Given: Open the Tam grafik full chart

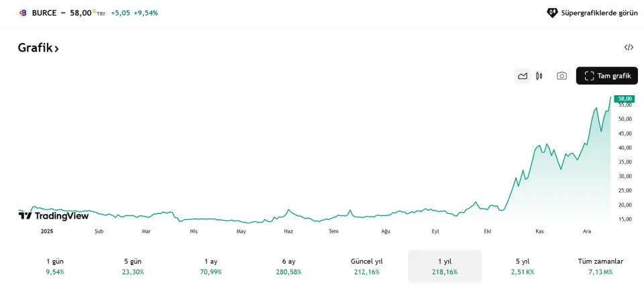Looking at the screenshot, I should (x=606, y=76).
